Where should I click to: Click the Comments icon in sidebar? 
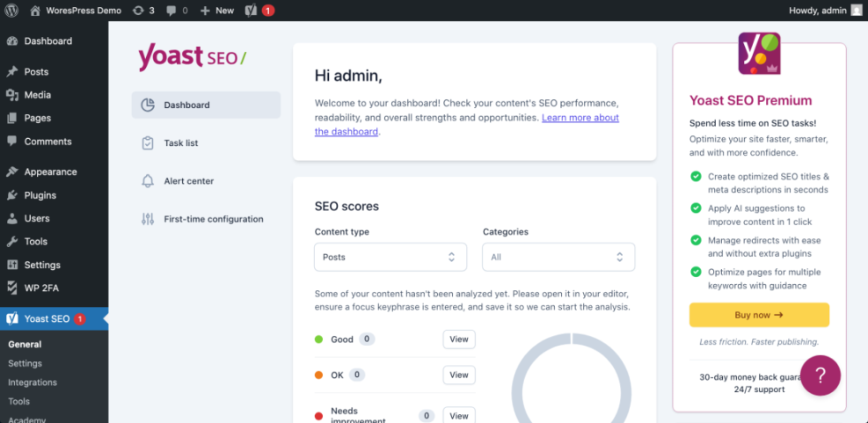[x=12, y=142]
